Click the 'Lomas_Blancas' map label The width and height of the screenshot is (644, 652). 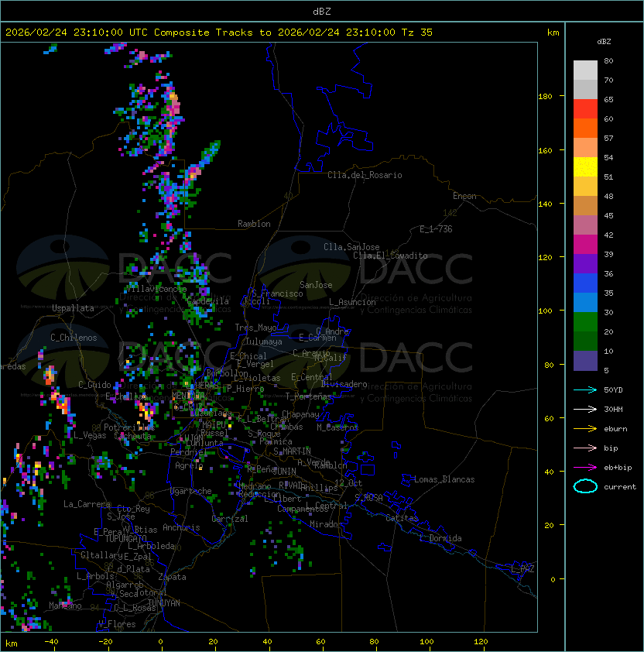[444, 479]
